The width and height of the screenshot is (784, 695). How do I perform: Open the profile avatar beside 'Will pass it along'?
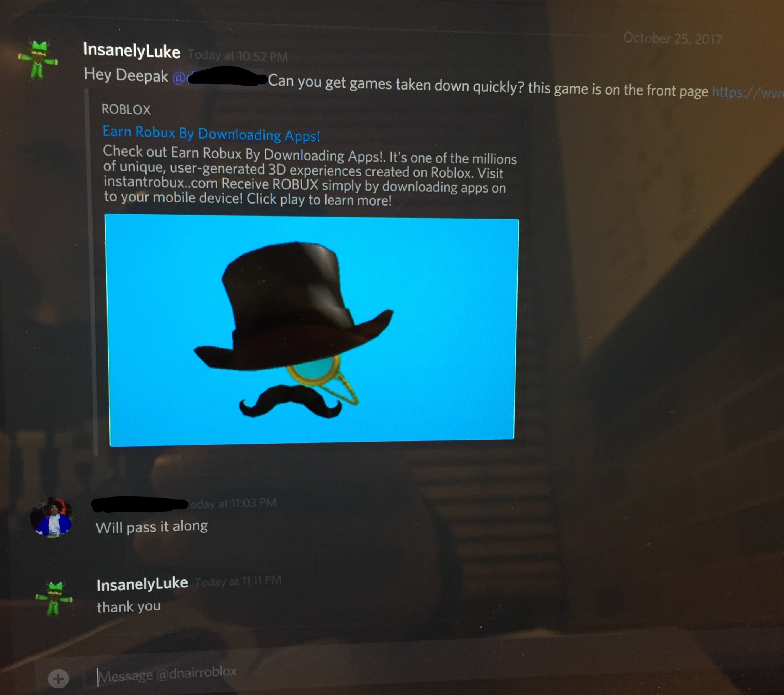(x=52, y=517)
